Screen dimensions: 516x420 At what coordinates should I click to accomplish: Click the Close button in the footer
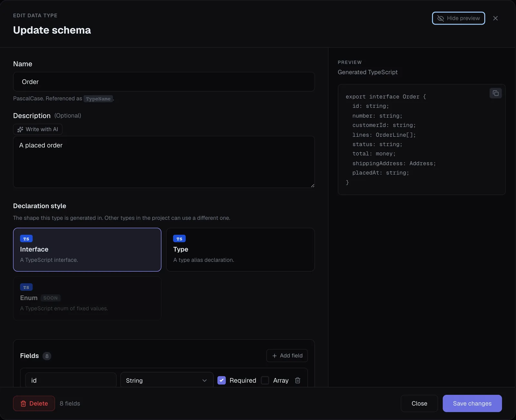point(419,404)
